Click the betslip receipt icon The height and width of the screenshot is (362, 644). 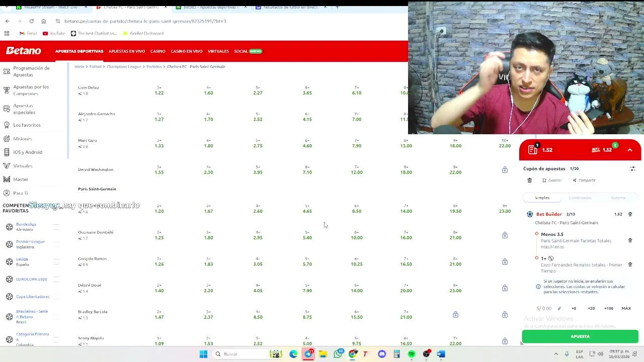point(533,149)
